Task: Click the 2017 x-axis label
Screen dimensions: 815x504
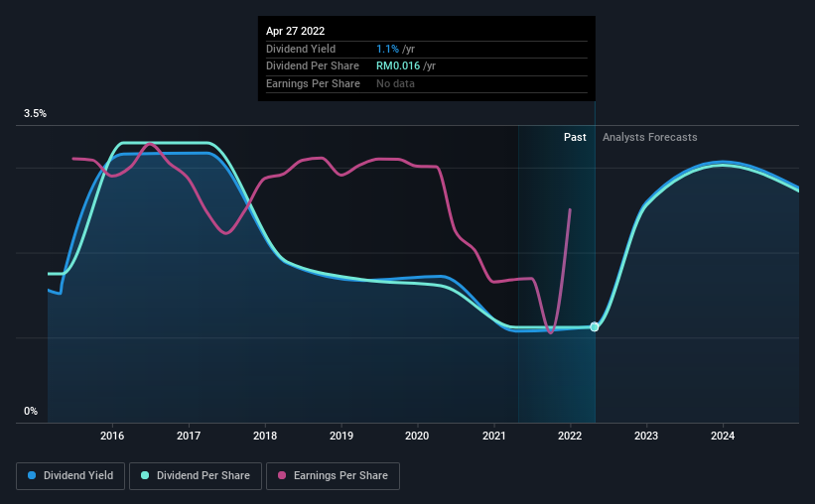Action: click(x=189, y=436)
